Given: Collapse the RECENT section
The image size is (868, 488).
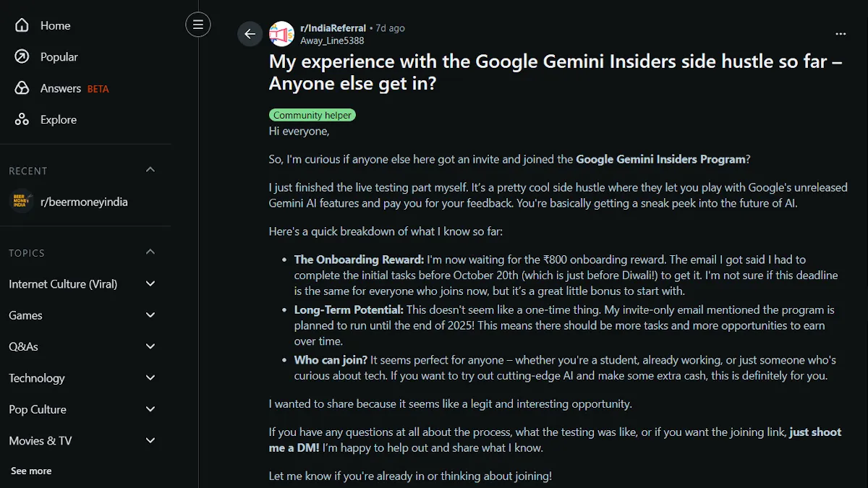Looking at the screenshot, I should click(x=150, y=169).
